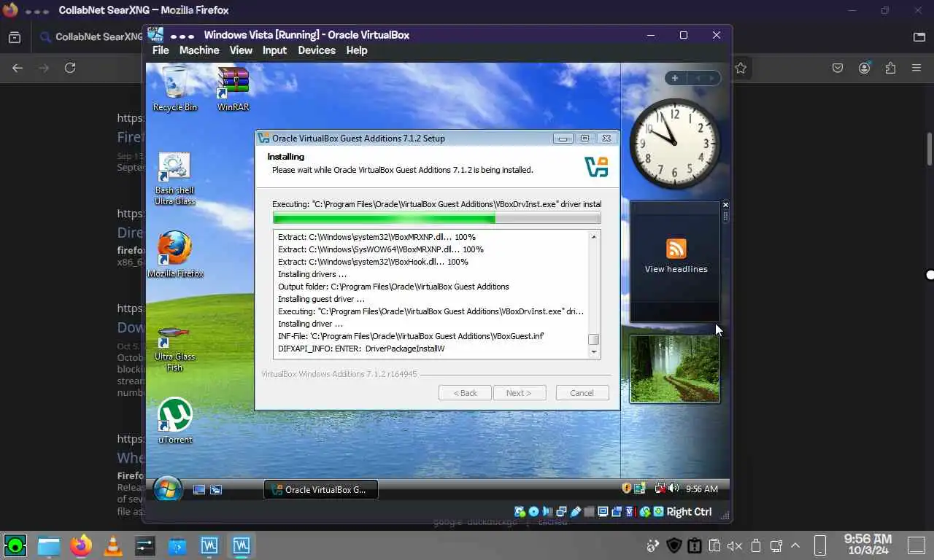Click the host clock showing 10/3/24
The height and width of the screenshot is (560, 934).
(868, 545)
